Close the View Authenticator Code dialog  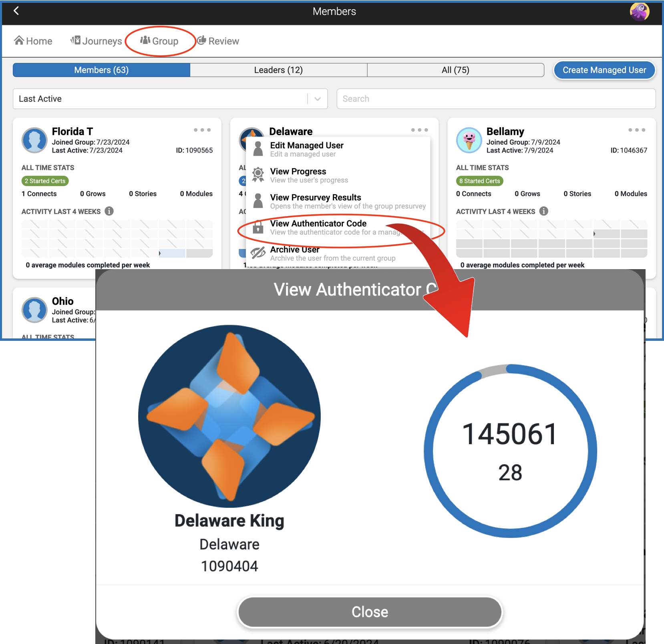pyautogui.click(x=369, y=612)
